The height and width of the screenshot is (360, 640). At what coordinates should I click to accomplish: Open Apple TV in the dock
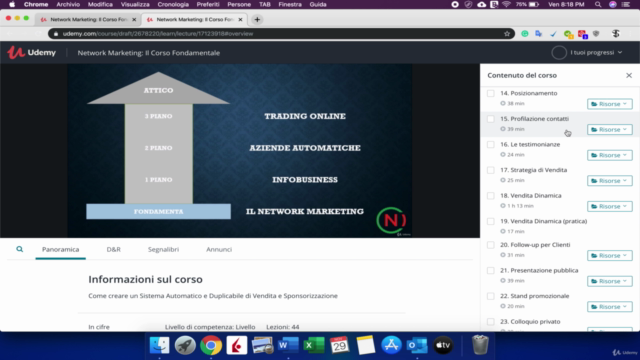(443, 345)
